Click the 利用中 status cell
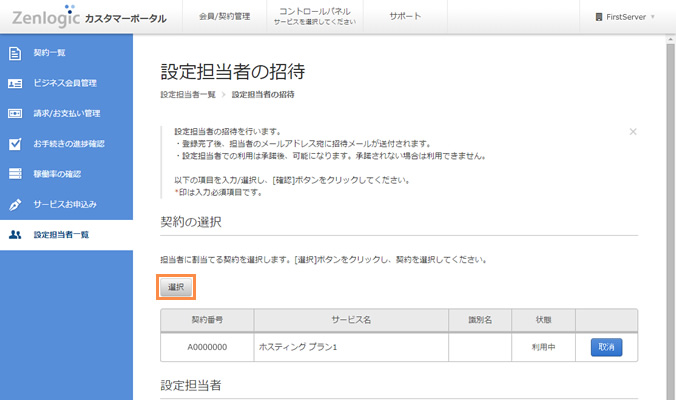Viewport: 676px width, 400px height. point(543,347)
